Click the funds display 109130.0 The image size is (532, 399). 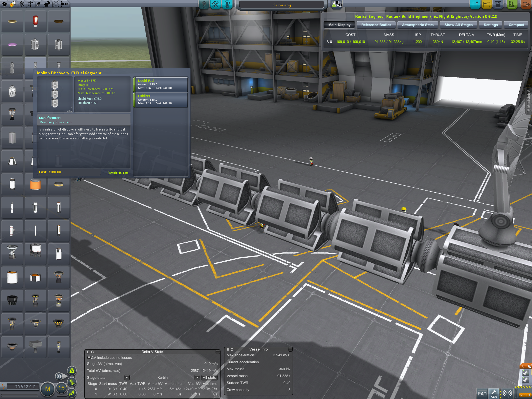click(x=22, y=387)
